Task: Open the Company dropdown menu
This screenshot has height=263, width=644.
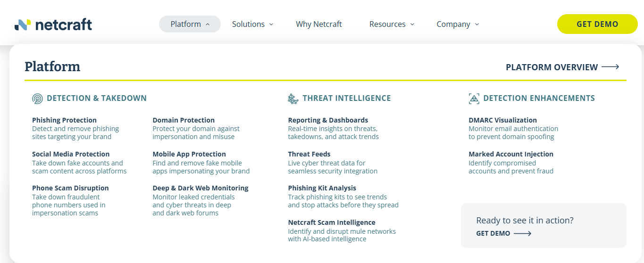Action: click(458, 24)
